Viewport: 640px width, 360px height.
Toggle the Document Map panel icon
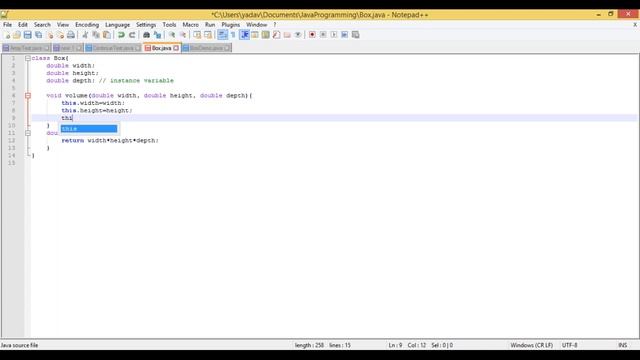click(x=265, y=35)
